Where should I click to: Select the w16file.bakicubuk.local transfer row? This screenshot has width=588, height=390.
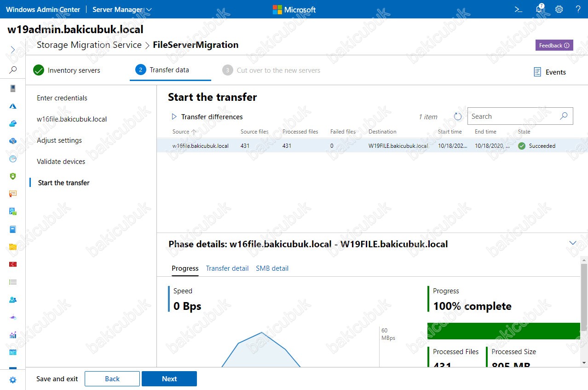click(x=372, y=146)
